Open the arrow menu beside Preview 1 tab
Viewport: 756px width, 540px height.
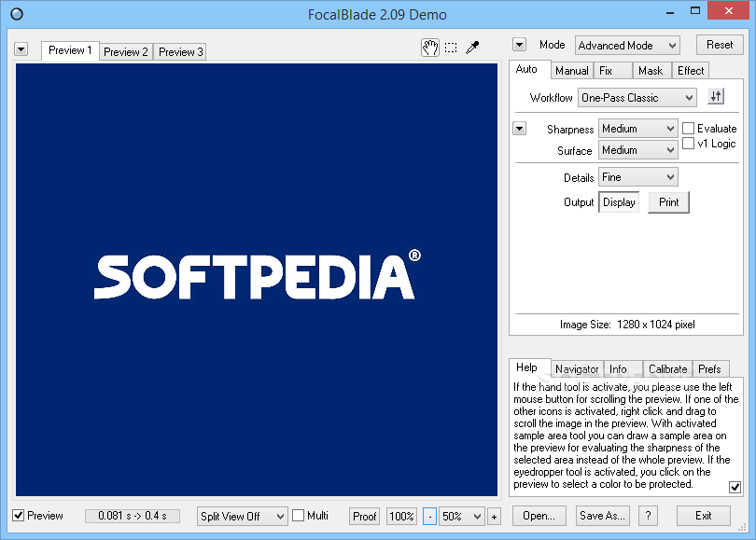pos(21,49)
